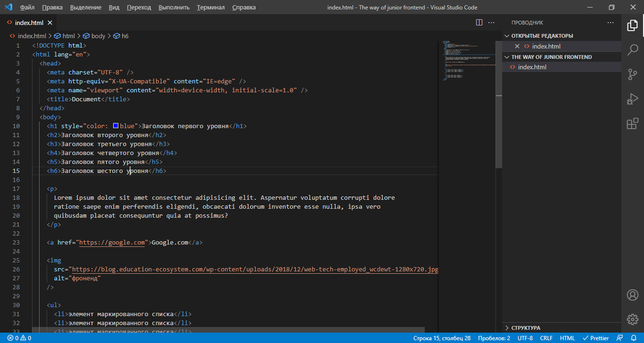Open the Manage gear menu

coord(632,320)
